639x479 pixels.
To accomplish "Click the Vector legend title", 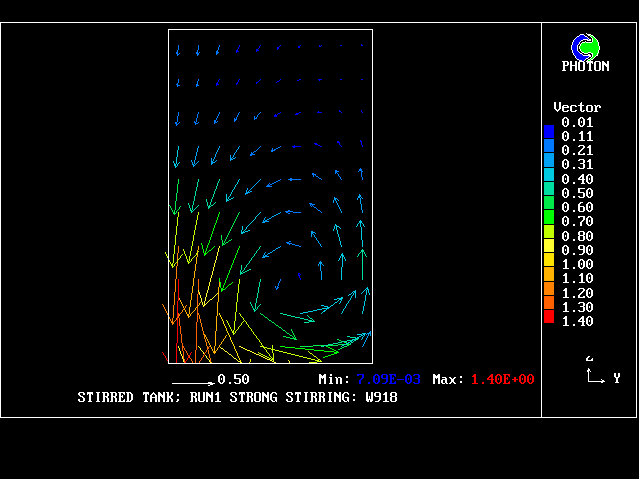I will click(x=577, y=107).
